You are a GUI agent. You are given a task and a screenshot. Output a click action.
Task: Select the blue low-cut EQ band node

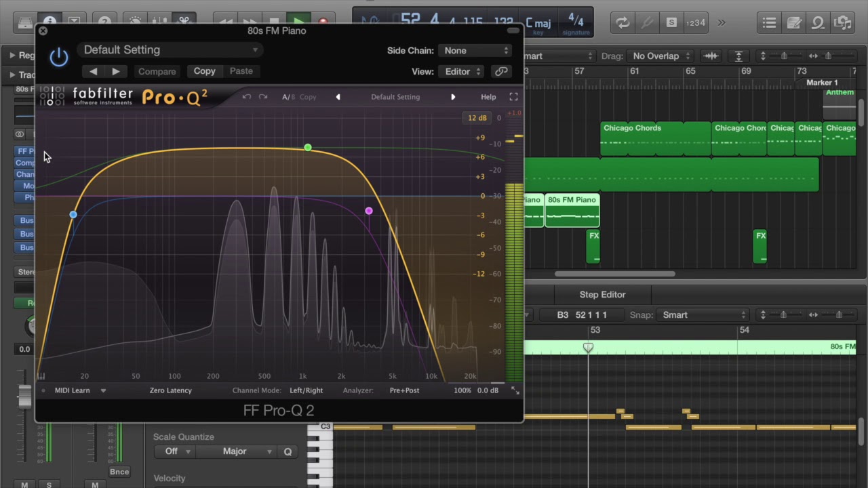73,215
